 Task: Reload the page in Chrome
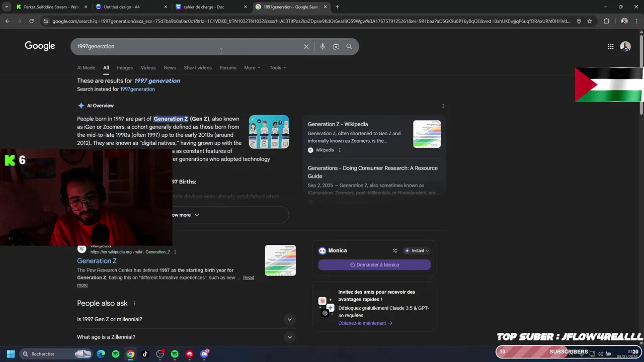[31, 21]
